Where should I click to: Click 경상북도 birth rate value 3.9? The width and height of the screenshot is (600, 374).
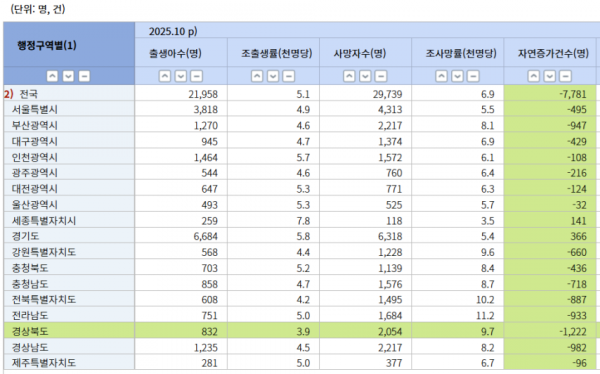303,332
